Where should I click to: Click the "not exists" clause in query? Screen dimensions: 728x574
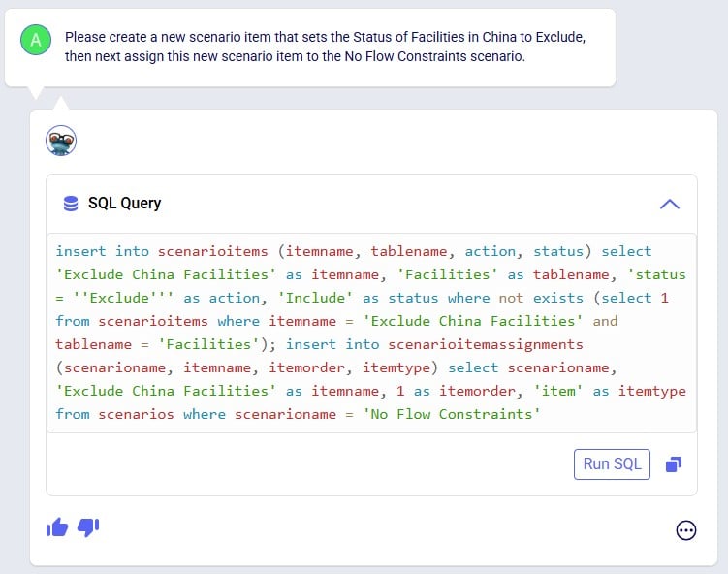pos(541,298)
